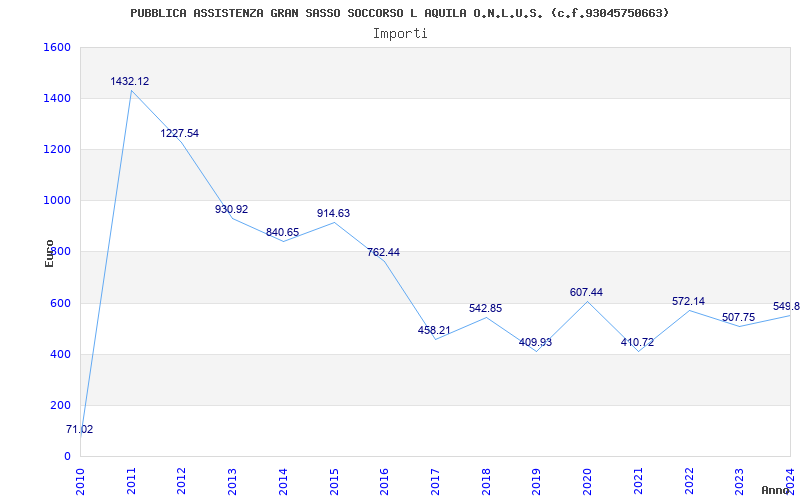Image resolution: width=800 pixels, height=500 pixels.
Task: Click the year 2013 on the x-axis
Action: coord(232,481)
